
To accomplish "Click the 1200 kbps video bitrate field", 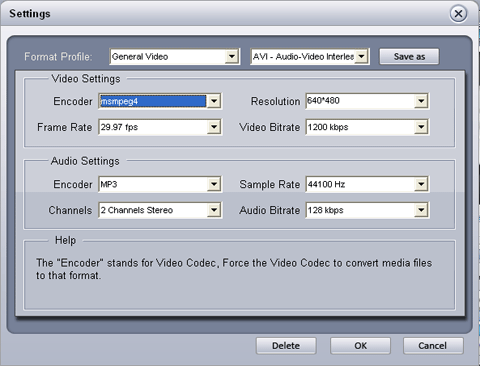I will coord(360,127).
